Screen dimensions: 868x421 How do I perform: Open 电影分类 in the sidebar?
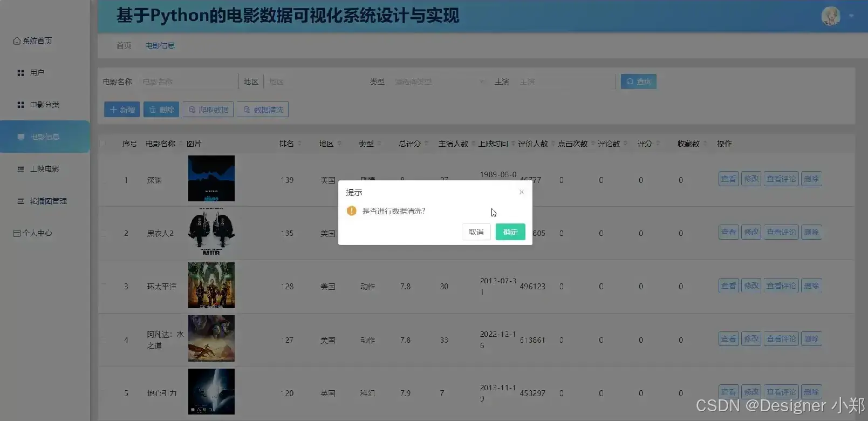click(38, 105)
